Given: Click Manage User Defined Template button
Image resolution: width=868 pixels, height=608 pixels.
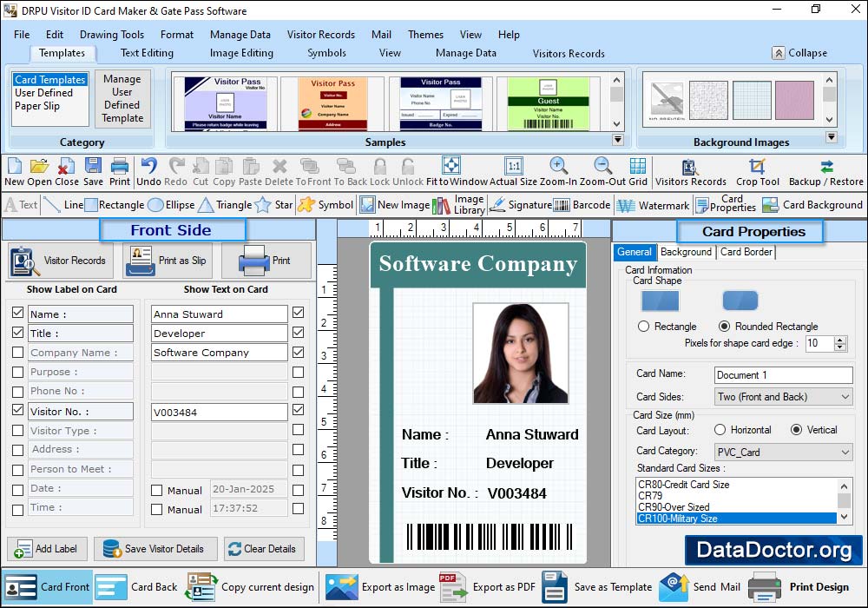Looking at the screenshot, I should pyautogui.click(x=122, y=98).
